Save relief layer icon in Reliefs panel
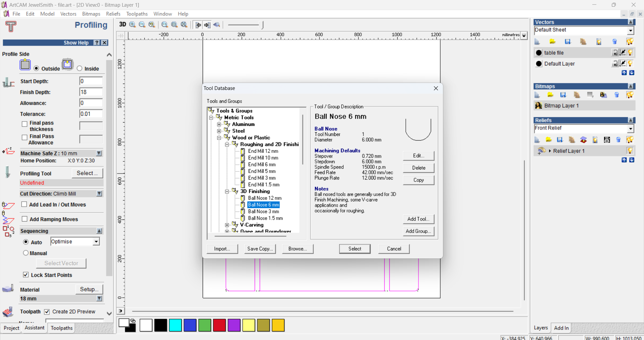This screenshot has width=644, height=340. click(x=559, y=140)
